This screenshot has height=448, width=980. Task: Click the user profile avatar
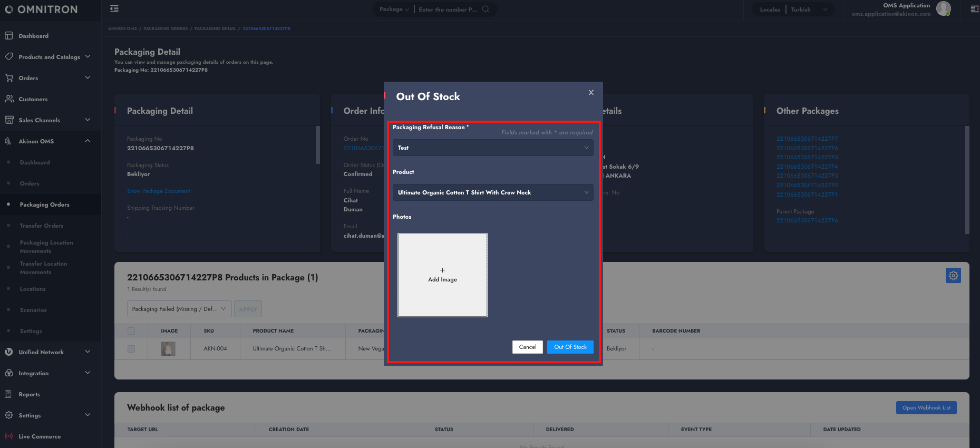pyautogui.click(x=943, y=8)
